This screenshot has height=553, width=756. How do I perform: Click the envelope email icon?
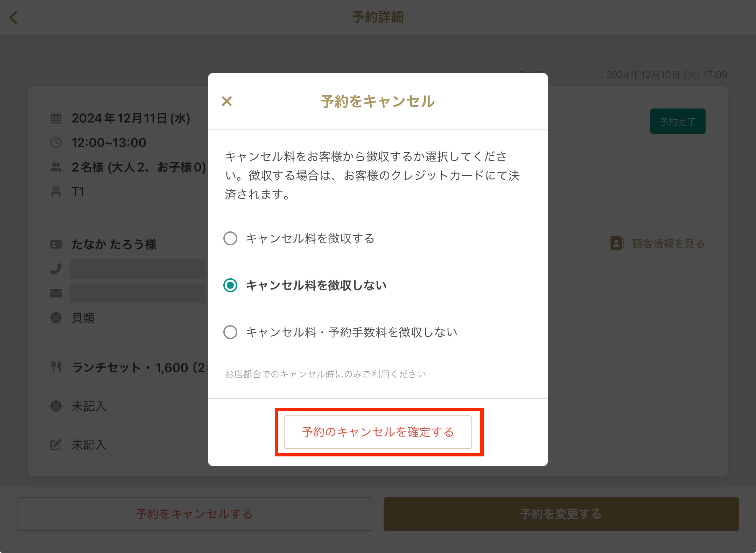pyautogui.click(x=56, y=293)
